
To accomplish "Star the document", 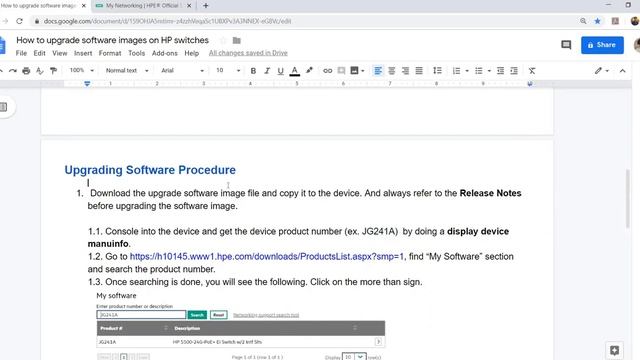I will [223, 40].
